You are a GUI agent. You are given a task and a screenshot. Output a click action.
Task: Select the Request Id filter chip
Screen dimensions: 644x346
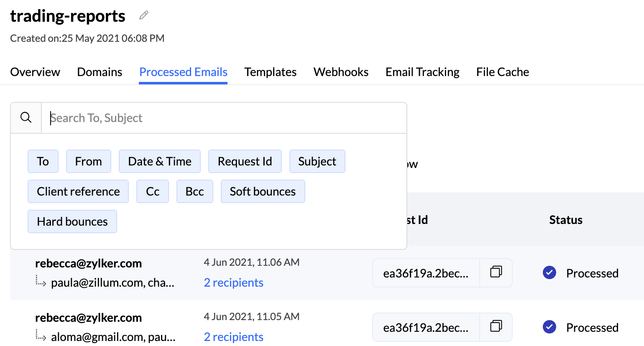pyautogui.click(x=245, y=161)
